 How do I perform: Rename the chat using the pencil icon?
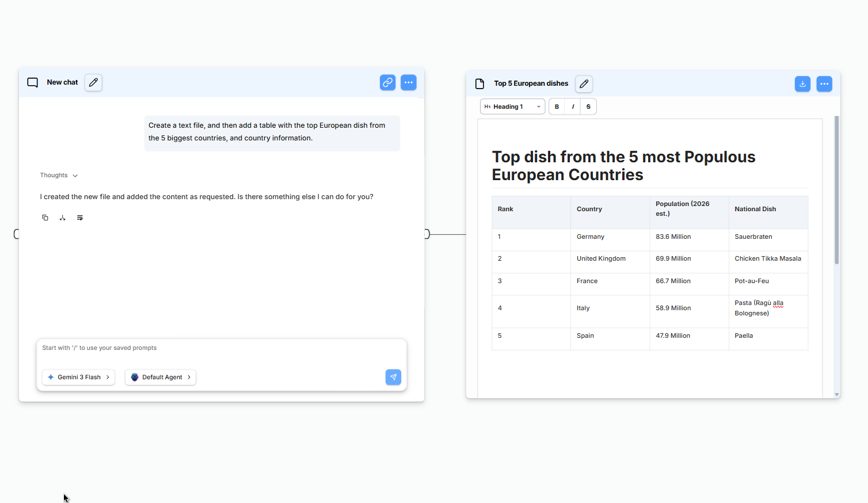93,82
